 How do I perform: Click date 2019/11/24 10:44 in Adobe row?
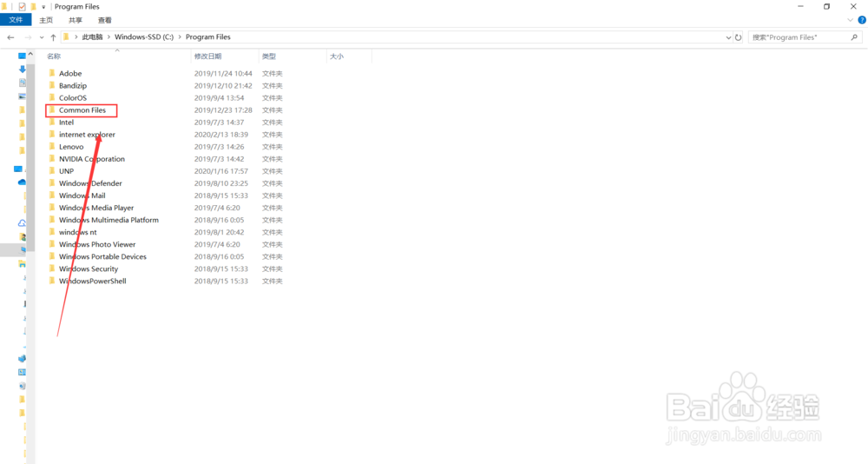[x=223, y=73]
